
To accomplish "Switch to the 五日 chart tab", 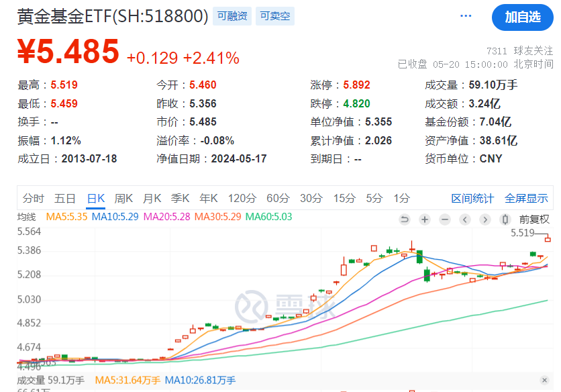I will click(x=65, y=198).
